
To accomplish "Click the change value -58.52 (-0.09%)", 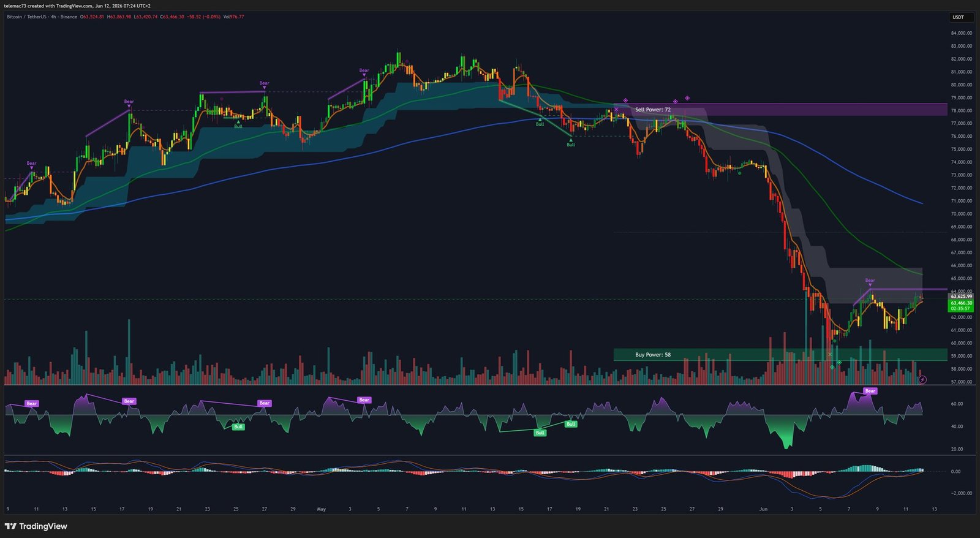I will [204, 17].
